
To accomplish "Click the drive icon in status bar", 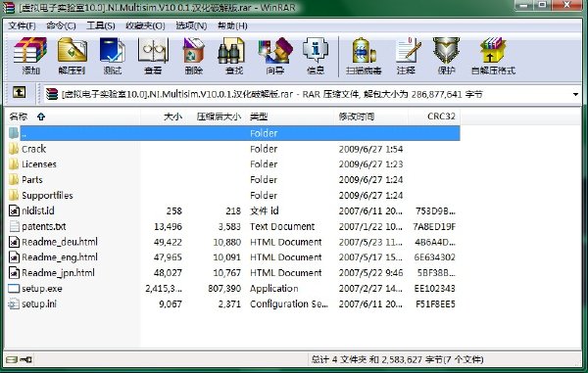I will (12, 360).
